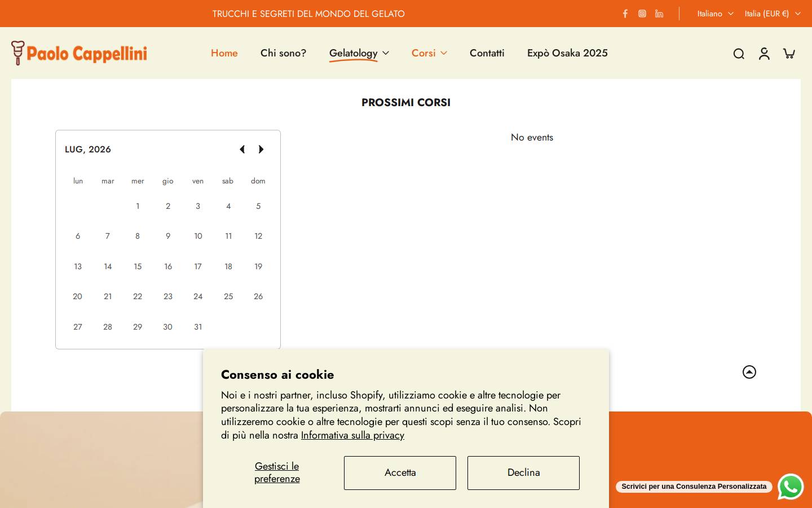
Task: Open the search magnifier icon
Action: (x=739, y=54)
